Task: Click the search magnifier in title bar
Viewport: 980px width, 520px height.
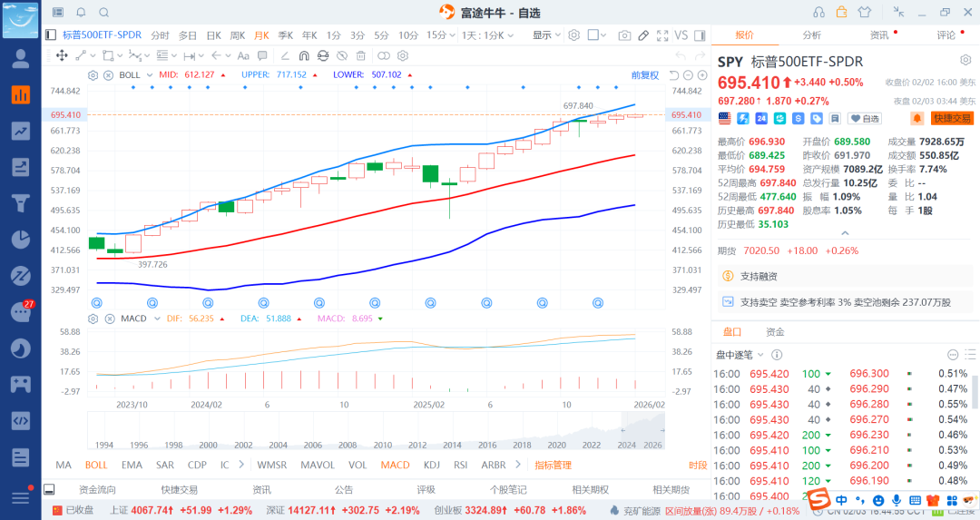Action: [x=104, y=13]
